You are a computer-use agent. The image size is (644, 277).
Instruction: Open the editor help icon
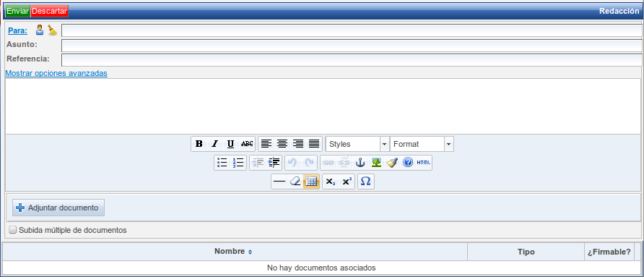(408, 163)
